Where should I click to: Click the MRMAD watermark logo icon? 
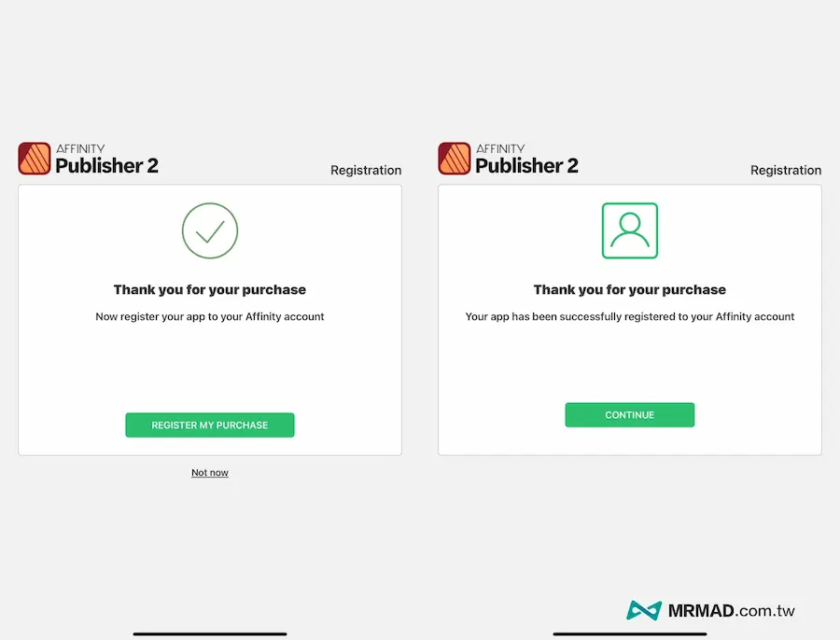pyautogui.click(x=643, y=610)
